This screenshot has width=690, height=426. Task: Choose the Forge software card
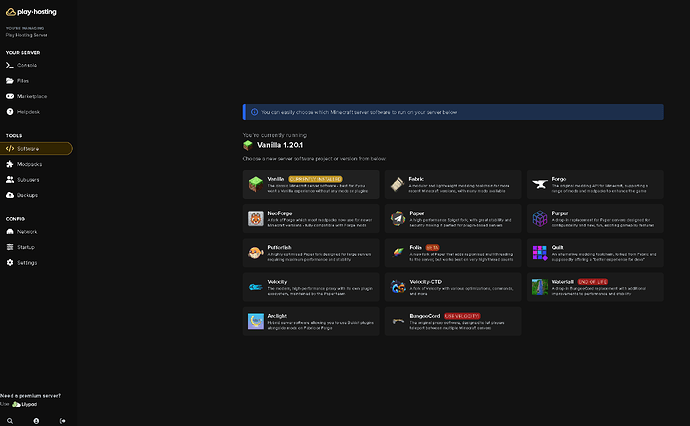click(x=595, y=184)
